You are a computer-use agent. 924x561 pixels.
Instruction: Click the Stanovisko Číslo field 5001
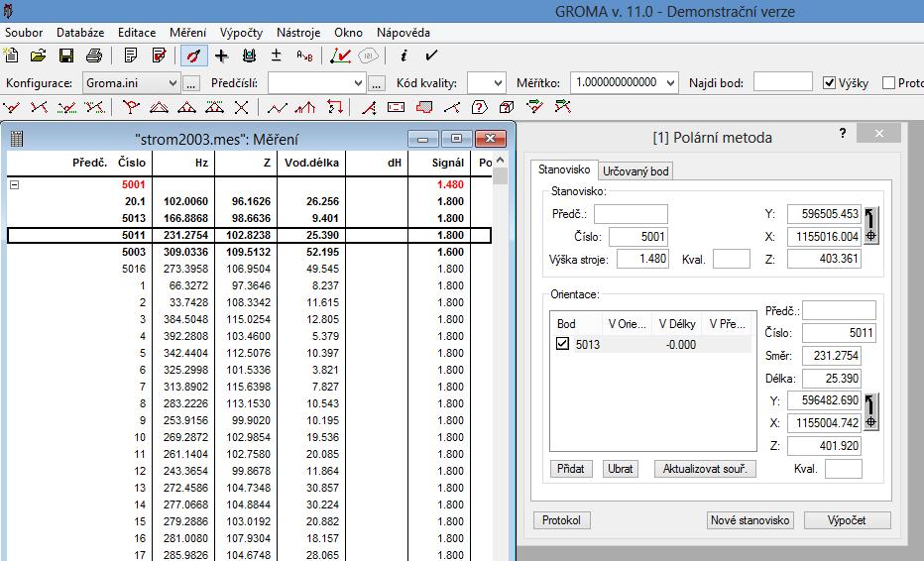pyautogui.click(x=638, y=237)
